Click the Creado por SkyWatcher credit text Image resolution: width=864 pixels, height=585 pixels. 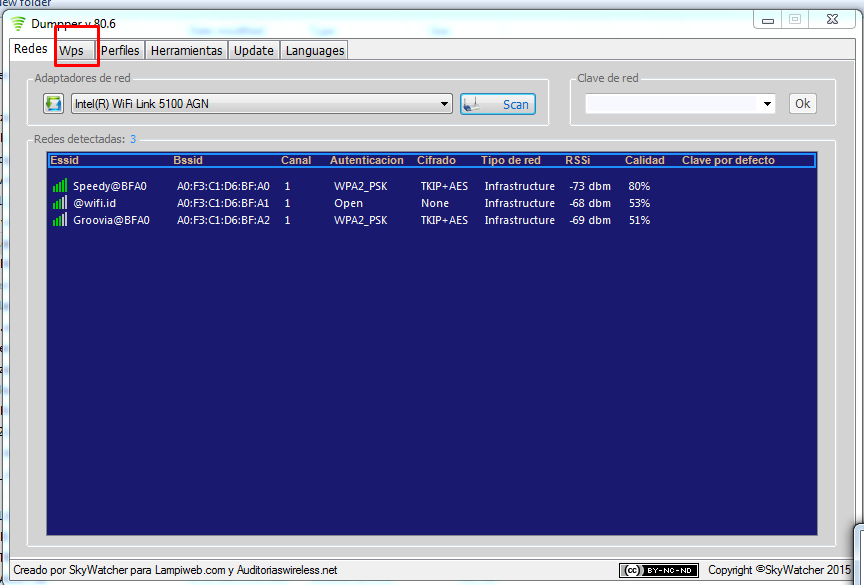175,570
